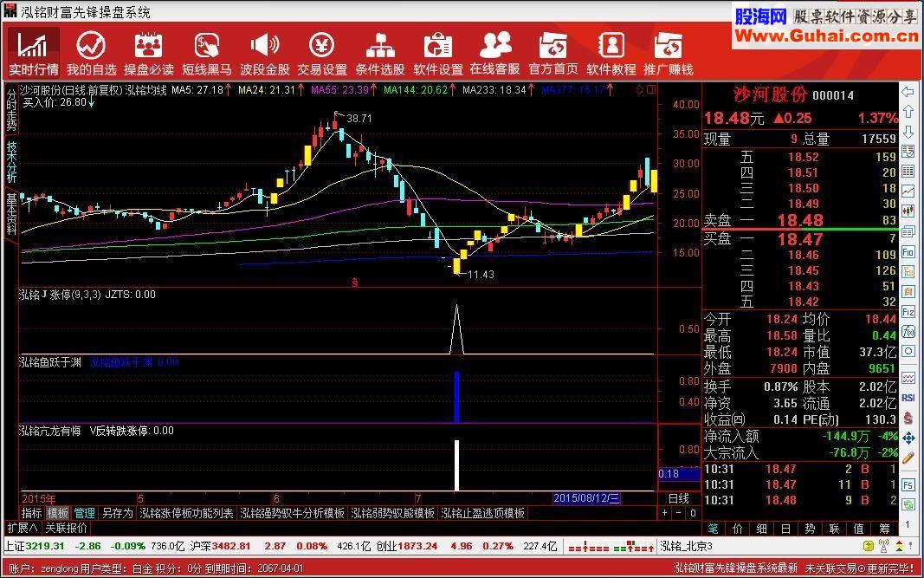924x578 pixels.
Task: Select the 管理 tab
Action: click(x=84, y=513)
